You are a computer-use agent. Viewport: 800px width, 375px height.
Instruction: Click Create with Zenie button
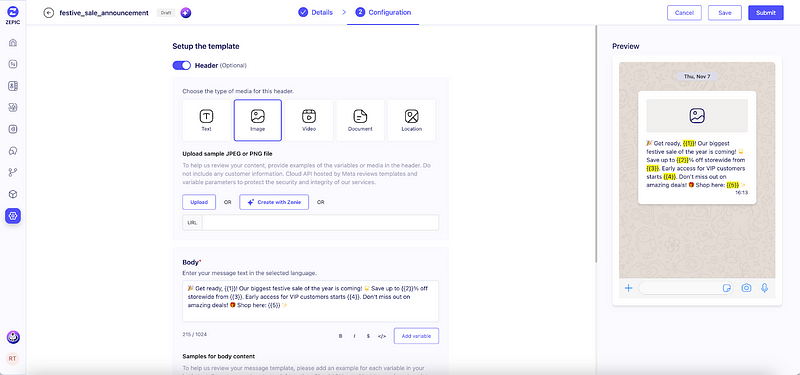point(274,202)
